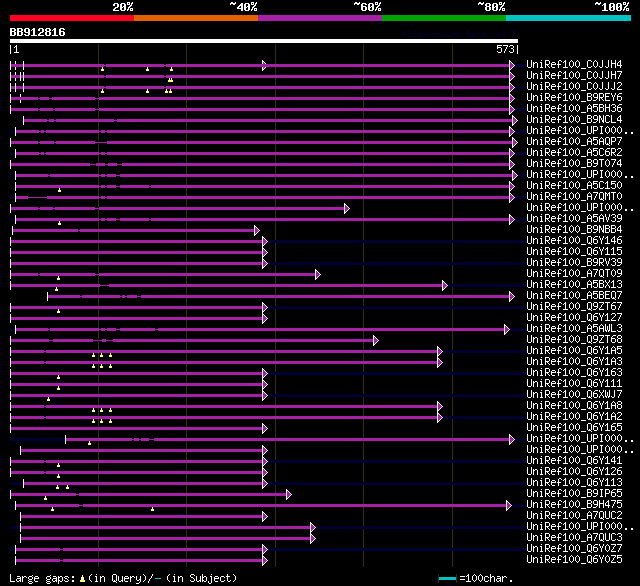Screen dimensions: 640x586
Task: Select the BB912816 query sequence label
Action: [38, 32]
